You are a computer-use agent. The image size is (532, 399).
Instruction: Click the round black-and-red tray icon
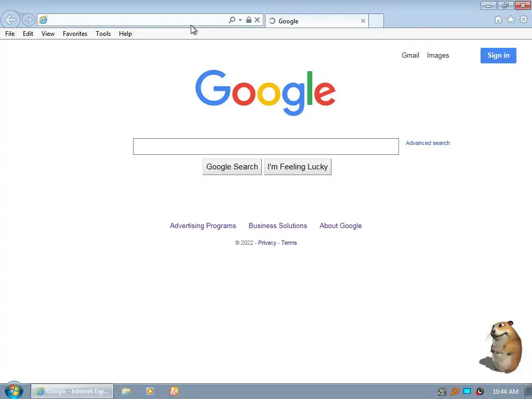click(480, 392)
